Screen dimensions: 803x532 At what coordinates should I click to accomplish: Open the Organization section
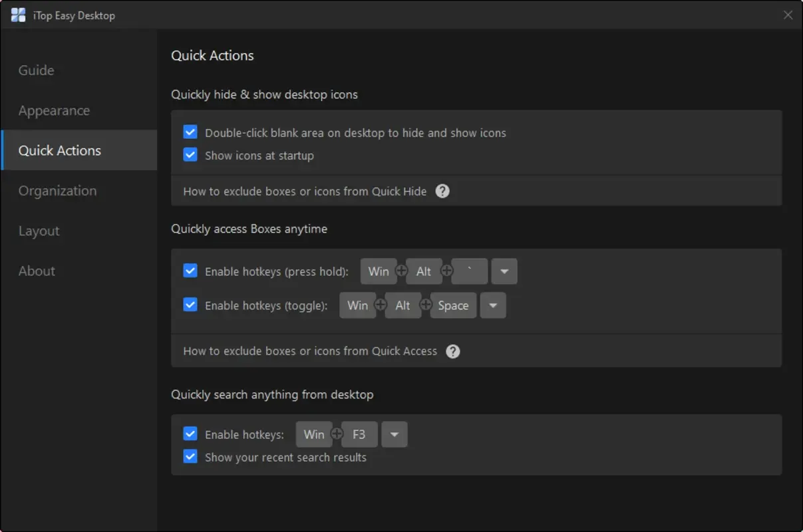(x=57, y=190)
